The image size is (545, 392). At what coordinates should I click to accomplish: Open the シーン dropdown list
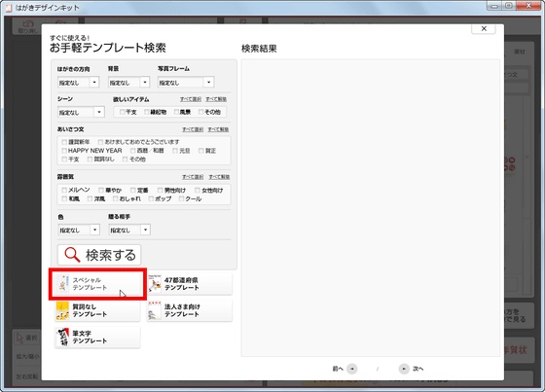81,112
